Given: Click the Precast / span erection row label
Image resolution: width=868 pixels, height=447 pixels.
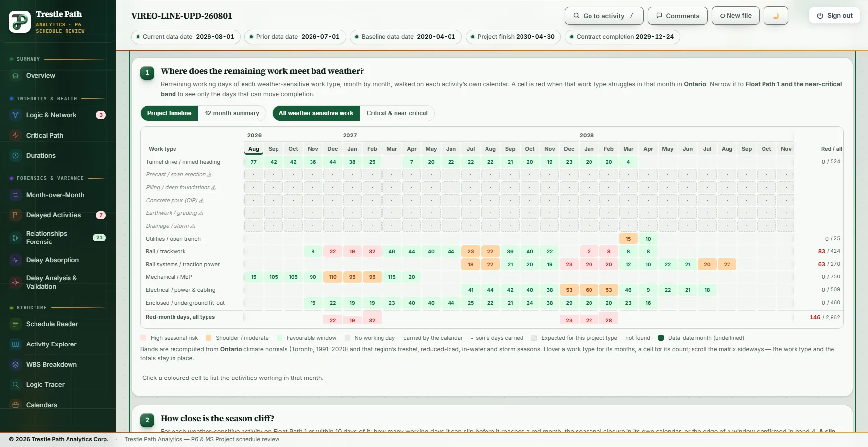Looking at the screenshot, I should [x=179, y=174].
